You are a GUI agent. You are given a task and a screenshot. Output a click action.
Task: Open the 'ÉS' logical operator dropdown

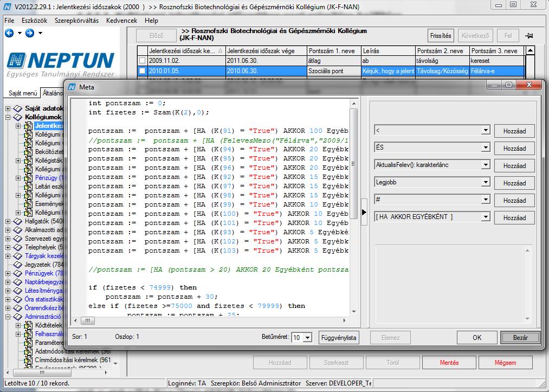pos(485,147)
